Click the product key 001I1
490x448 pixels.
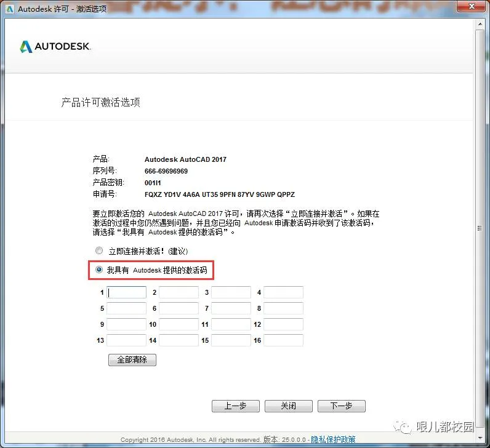click(x=153, y=183)
